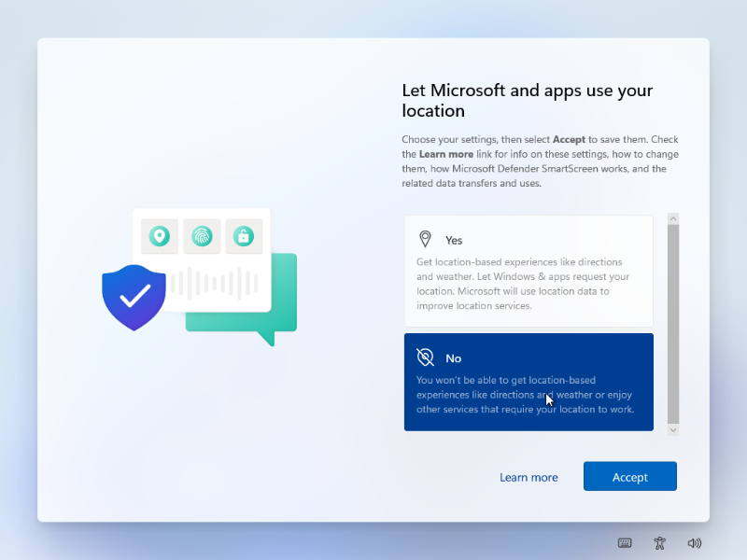The width and height of the screenshot is (747, 560).
Task: Open the on-screen keyboard icon
Action: pyautogui.click(x=625, y=543)
